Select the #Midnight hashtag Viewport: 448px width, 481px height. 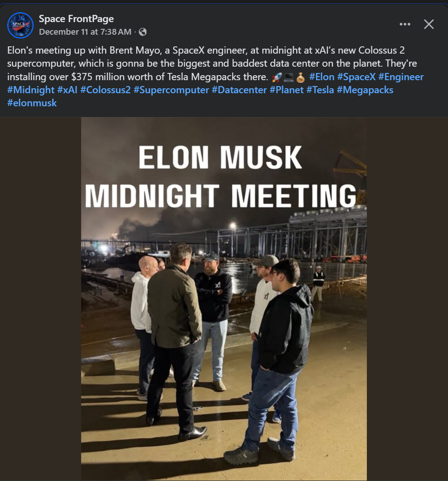(x=31, y=90)
